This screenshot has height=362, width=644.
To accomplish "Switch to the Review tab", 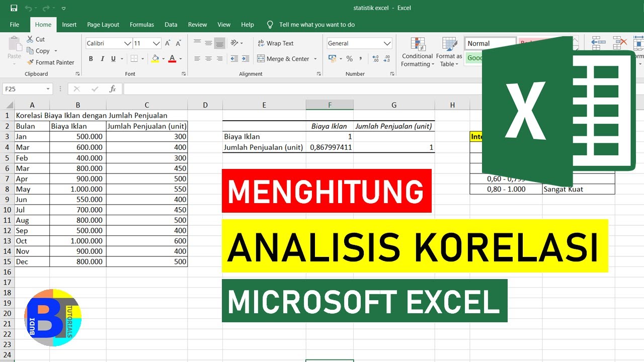I will 198,24.
